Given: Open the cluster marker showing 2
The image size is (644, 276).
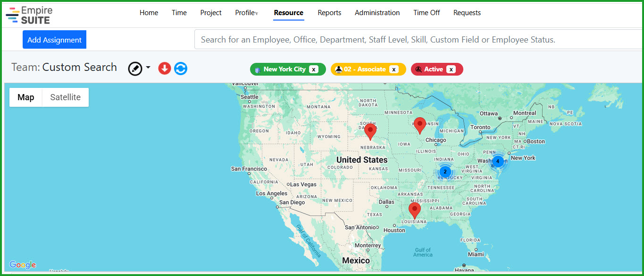Looking at the screenshot, I should [x=444, y=172].
